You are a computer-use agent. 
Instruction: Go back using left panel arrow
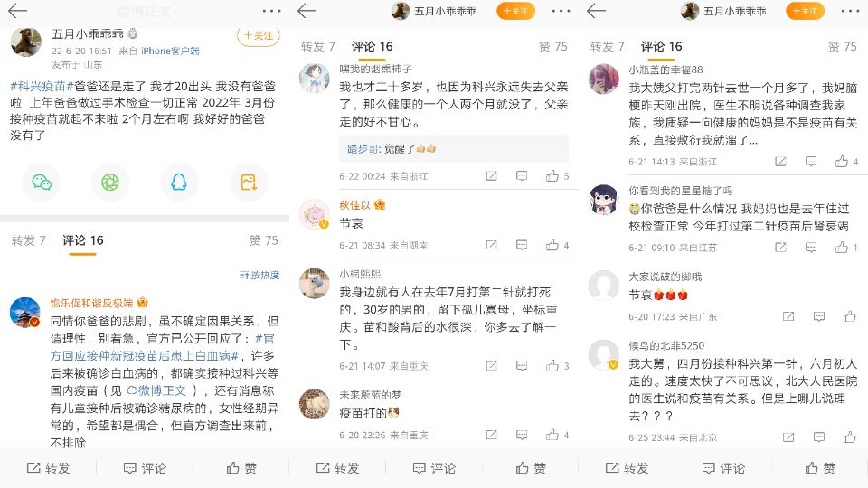[x=18, y=11]
